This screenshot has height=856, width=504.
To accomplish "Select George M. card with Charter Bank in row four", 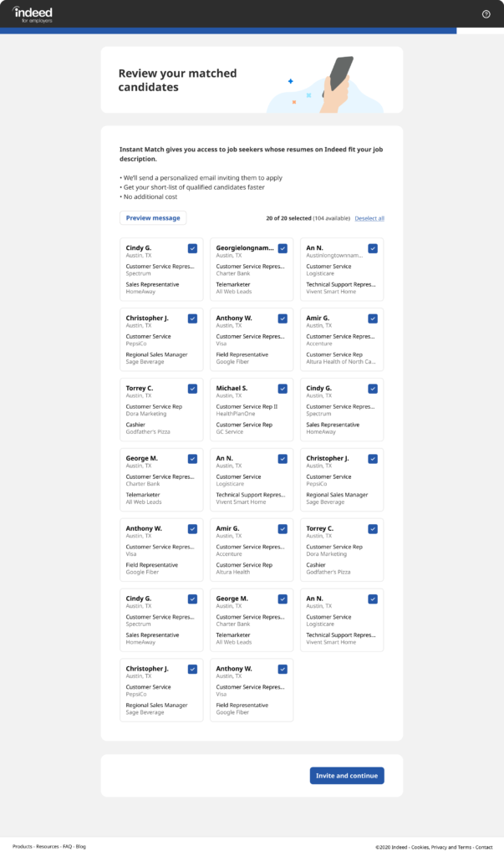I will (x=161, y=480).
